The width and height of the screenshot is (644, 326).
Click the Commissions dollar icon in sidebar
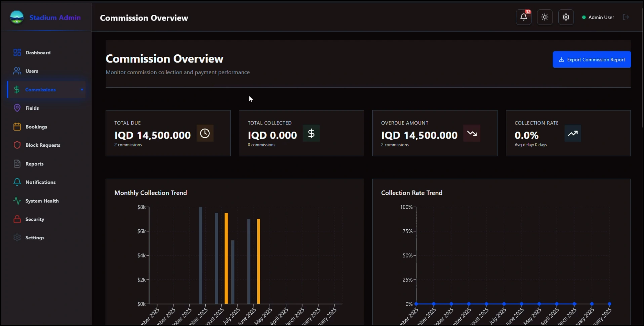point(17,89)
